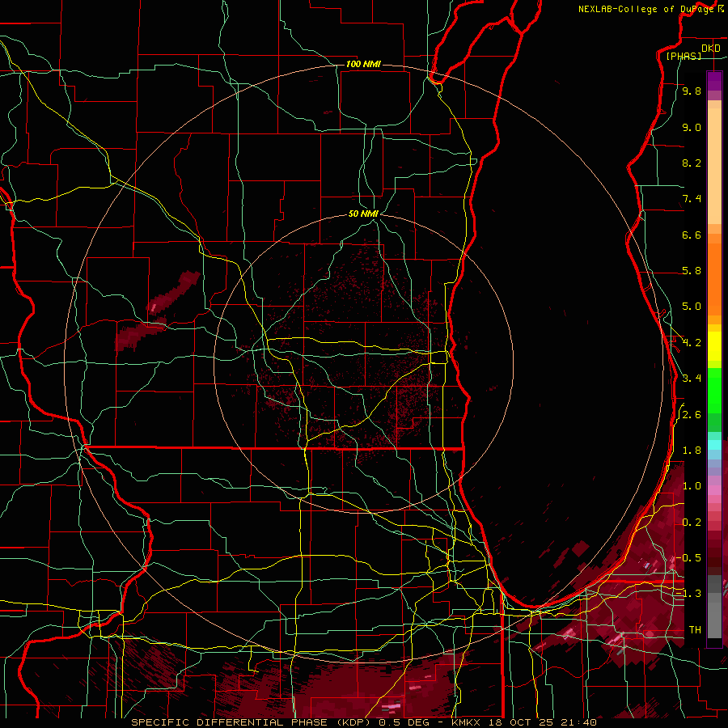This screenshot has height=728, width=728.
Task: Select the 1.0 scale value
Action: [692, 486]
